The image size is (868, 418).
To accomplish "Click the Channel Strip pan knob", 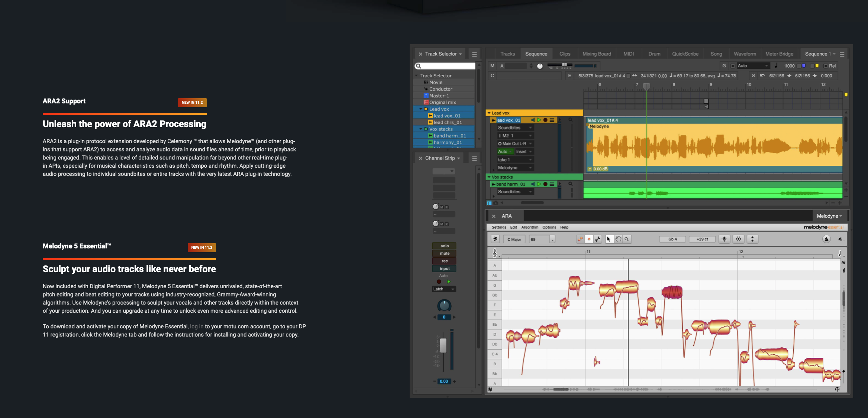I will 444,306.
